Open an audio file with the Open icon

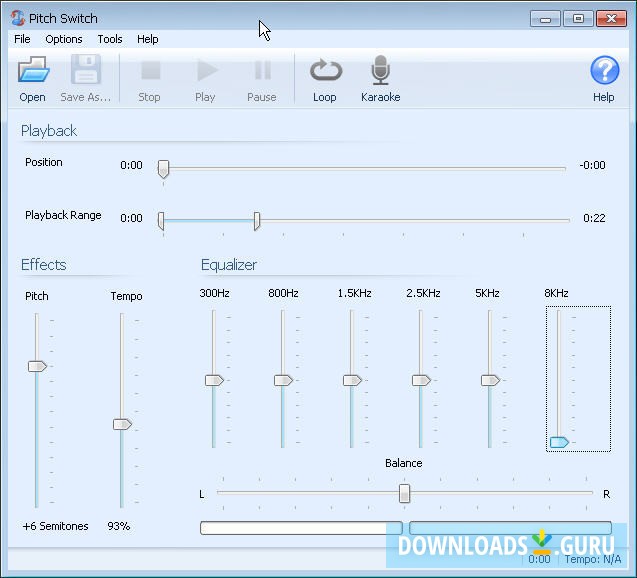pos(33,70)
